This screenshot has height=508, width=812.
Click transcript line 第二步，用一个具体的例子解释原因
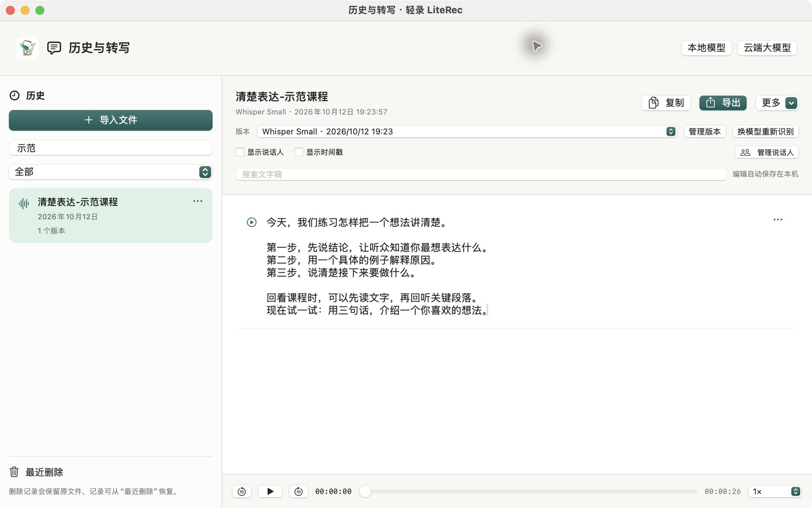tap(351, 260)
